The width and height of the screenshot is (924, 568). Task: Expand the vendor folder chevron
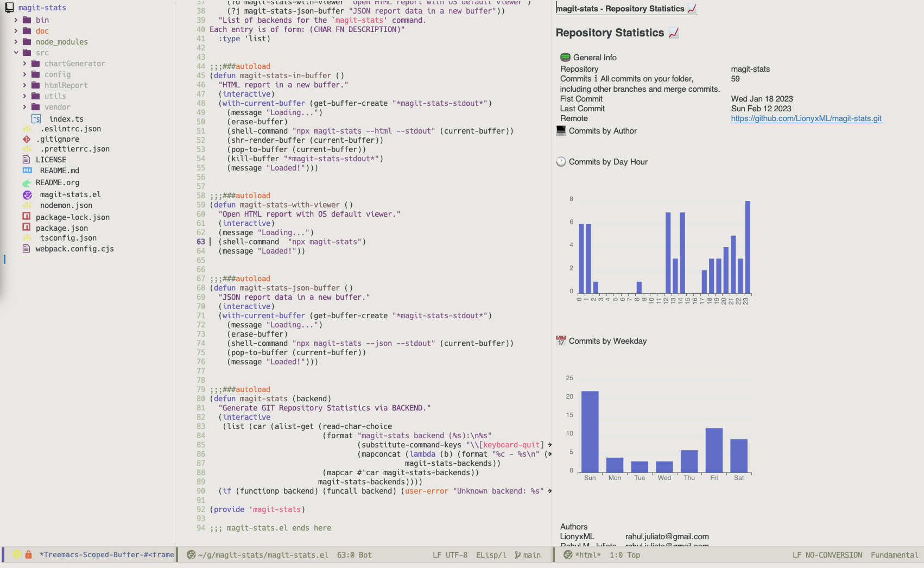(24, 107)
